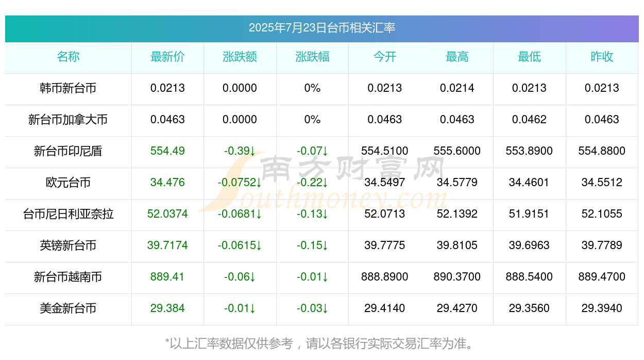Select opening value 52.0713

point(385,214)
